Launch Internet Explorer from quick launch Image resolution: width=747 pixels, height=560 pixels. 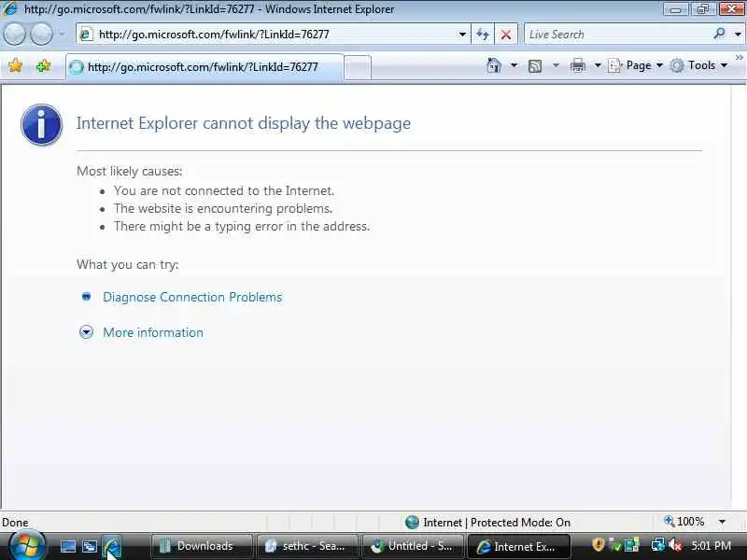point(112,546)
